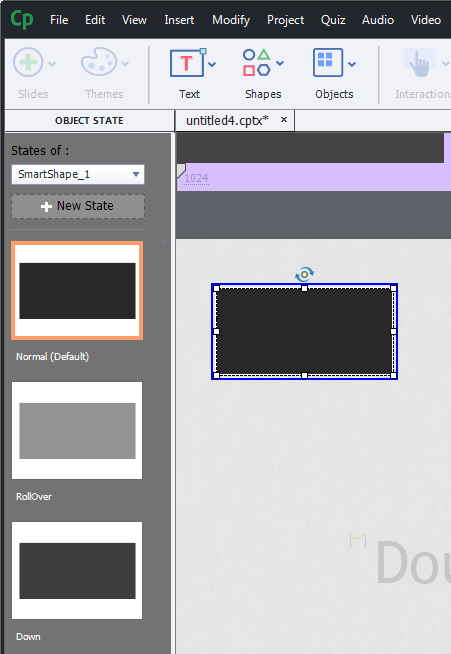Click the left-middle handle of the shape

point(216,331)
